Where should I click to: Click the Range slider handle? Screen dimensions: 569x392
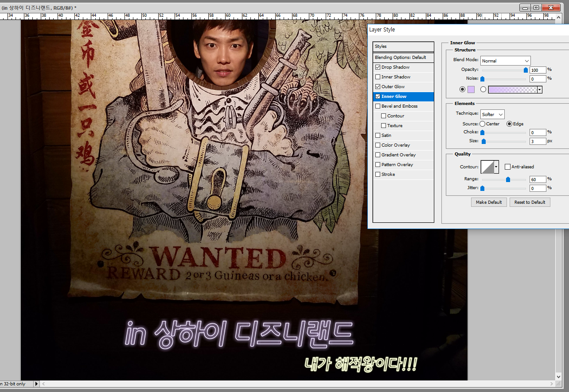(508, 179)
